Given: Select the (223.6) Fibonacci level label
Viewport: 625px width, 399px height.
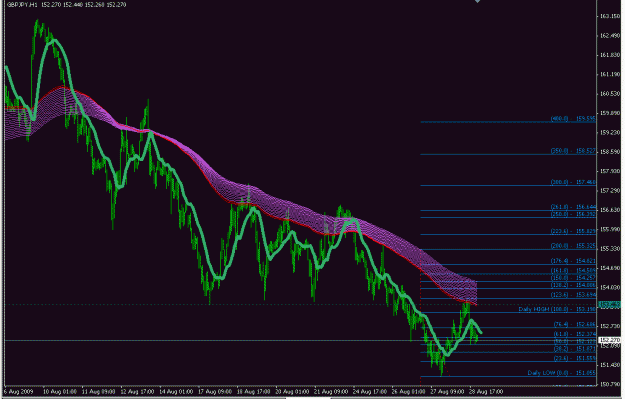Looking at the screenshot, I should pos(573,231).
